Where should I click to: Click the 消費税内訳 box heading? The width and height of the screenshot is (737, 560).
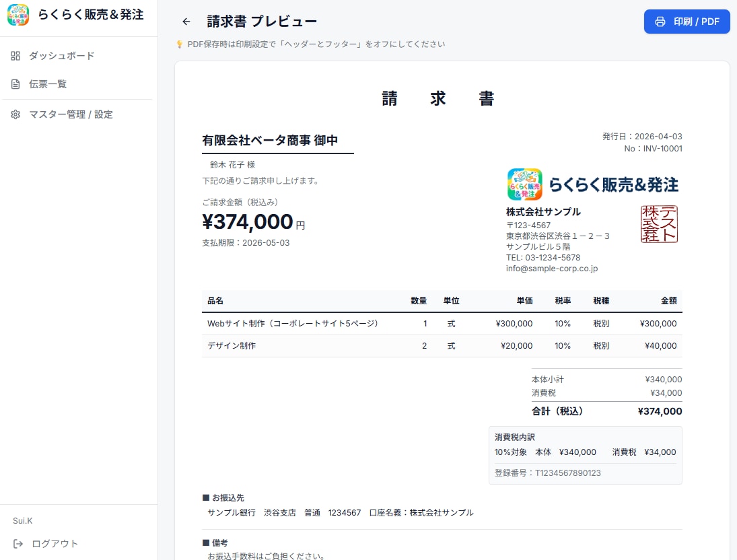pos(515,438)
